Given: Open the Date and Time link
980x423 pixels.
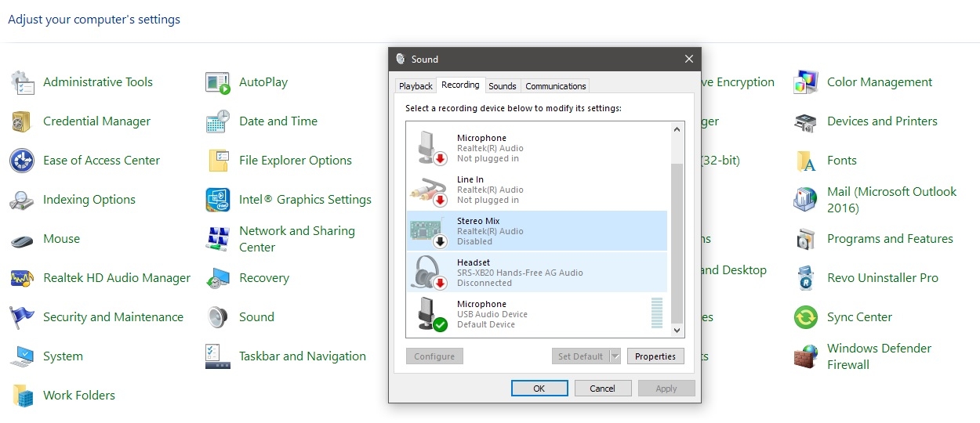Looking at the screenshot, I should pyautogui.click(x=278, y=121).
